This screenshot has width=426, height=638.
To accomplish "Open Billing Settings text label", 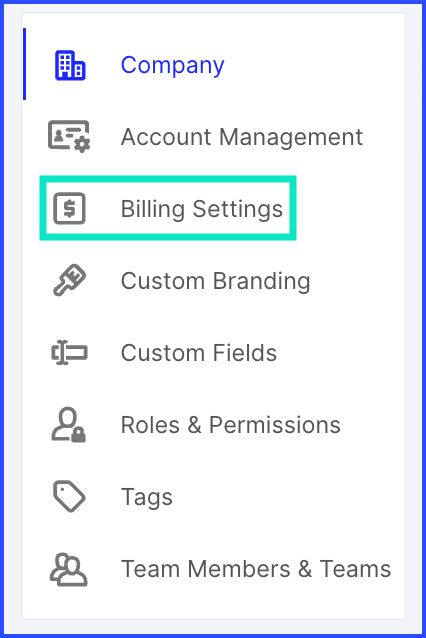I will [x=202, y=209].
